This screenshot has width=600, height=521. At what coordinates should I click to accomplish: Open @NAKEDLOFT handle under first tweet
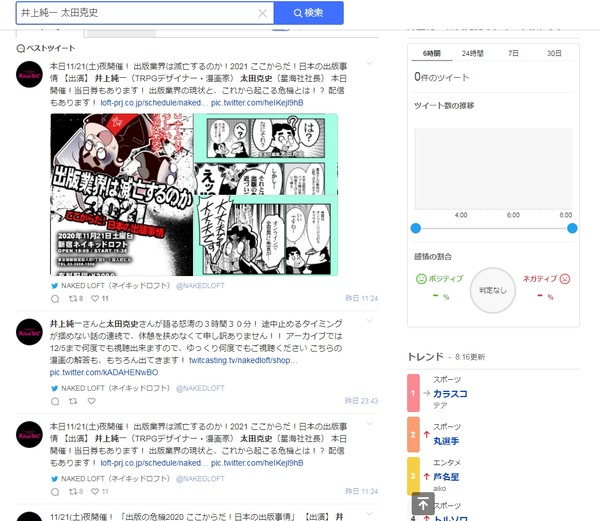click(200, 286)
